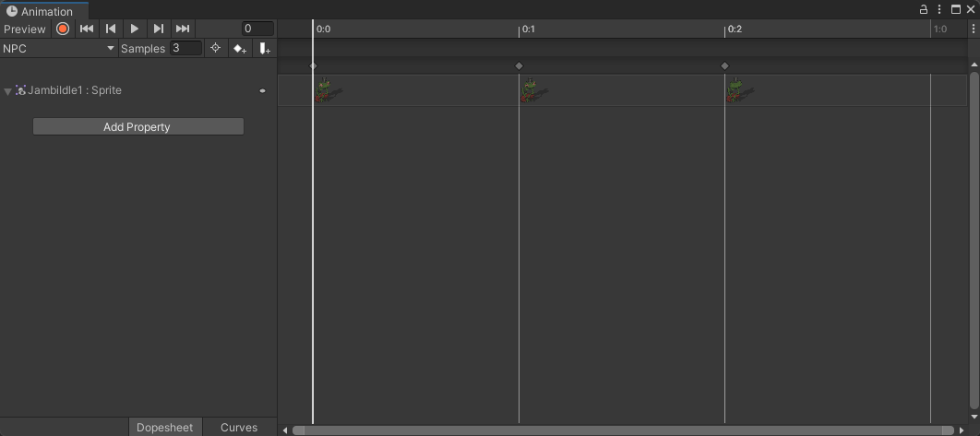Image resolution: width=980 pixels, height=436 pixels.
Task: Step to the previous keyframe
Action: [111, 29]
